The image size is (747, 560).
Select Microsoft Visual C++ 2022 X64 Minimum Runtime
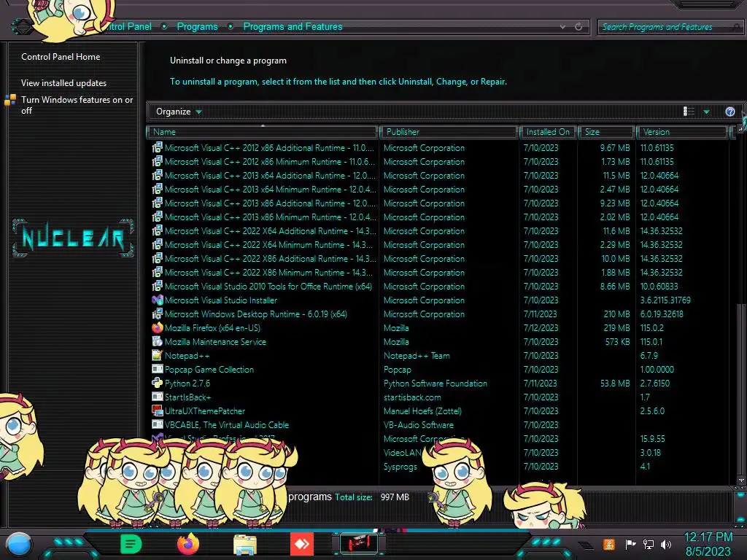(268, 245)
